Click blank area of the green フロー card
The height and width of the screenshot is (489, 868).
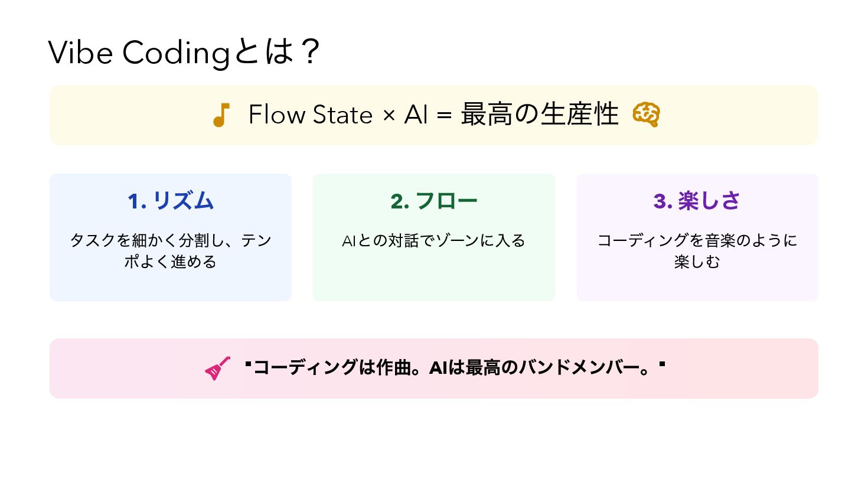point(433,278)
